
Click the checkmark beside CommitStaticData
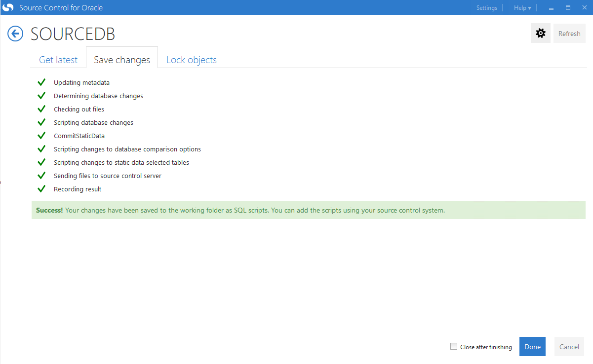click(x=41, y=136)
